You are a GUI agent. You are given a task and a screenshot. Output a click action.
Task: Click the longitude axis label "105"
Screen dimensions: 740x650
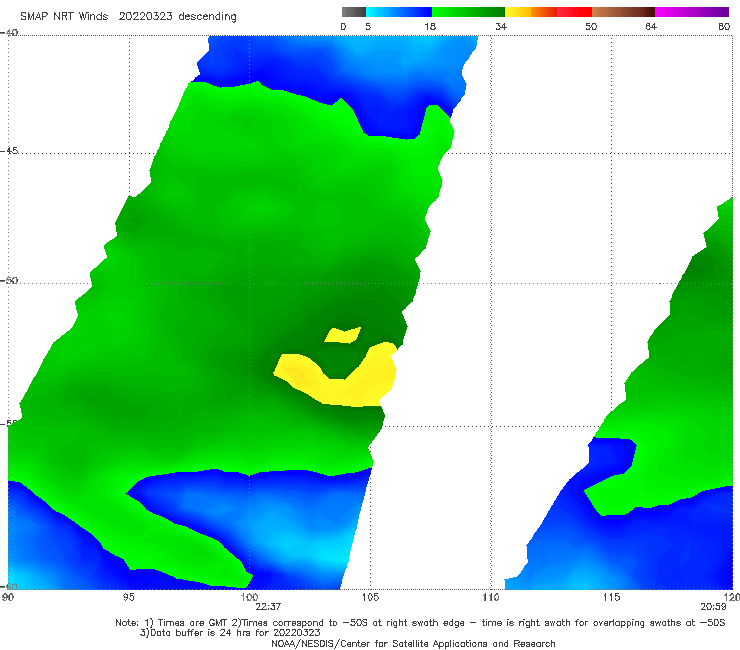[370, 597]
